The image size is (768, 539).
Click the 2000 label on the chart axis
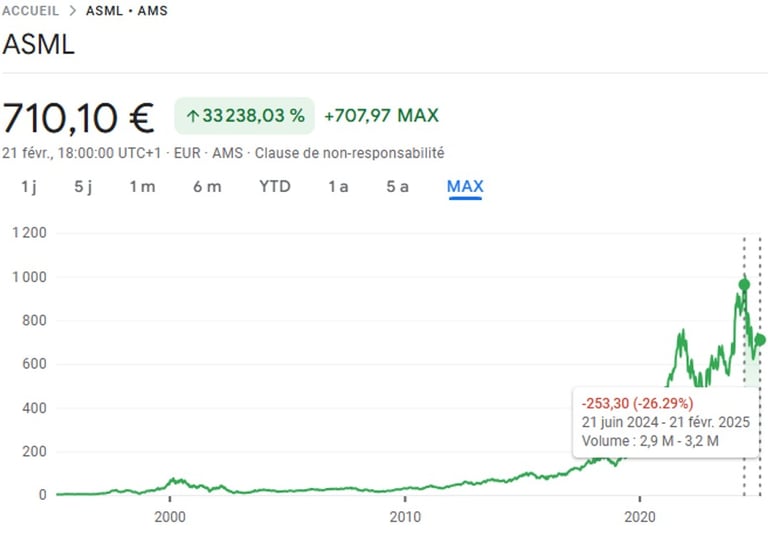click(169, 517)
